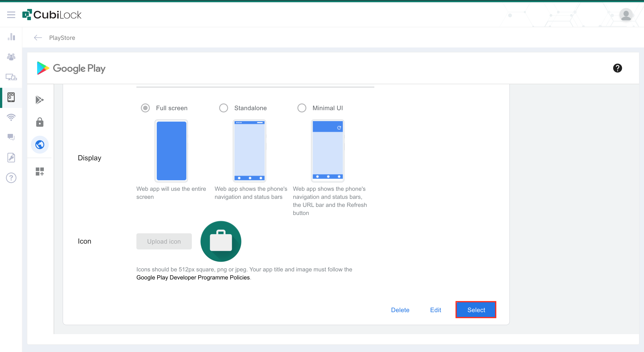Select the Standalone display option
644x352 pixels.
224,108
